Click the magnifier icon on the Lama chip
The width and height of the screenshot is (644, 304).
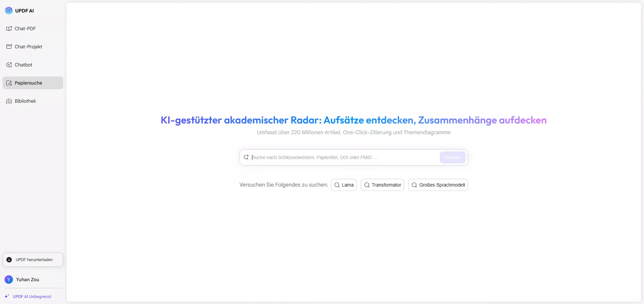pyautogui.click(x=337, y=185)
